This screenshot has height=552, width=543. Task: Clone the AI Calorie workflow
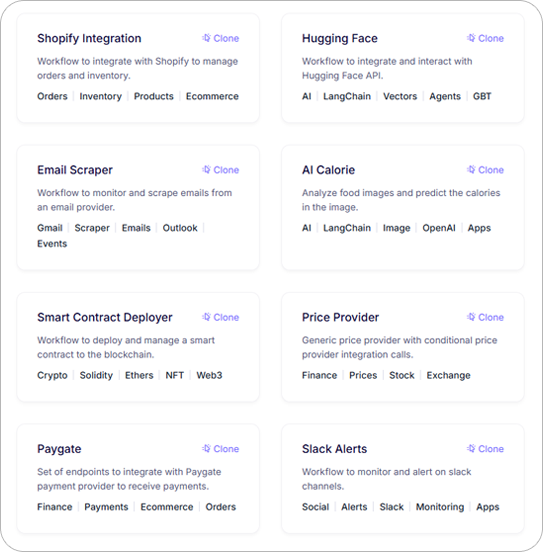pyautogui.click(x=486, y=170)
